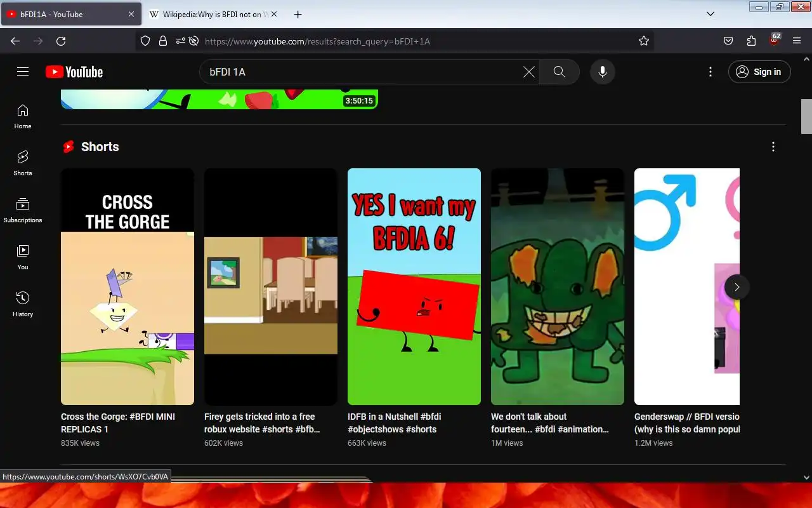The width and height of the screenshot is (812, 508).
Task: Open Shorts in the left sidebar
Action: coord(23,163)
